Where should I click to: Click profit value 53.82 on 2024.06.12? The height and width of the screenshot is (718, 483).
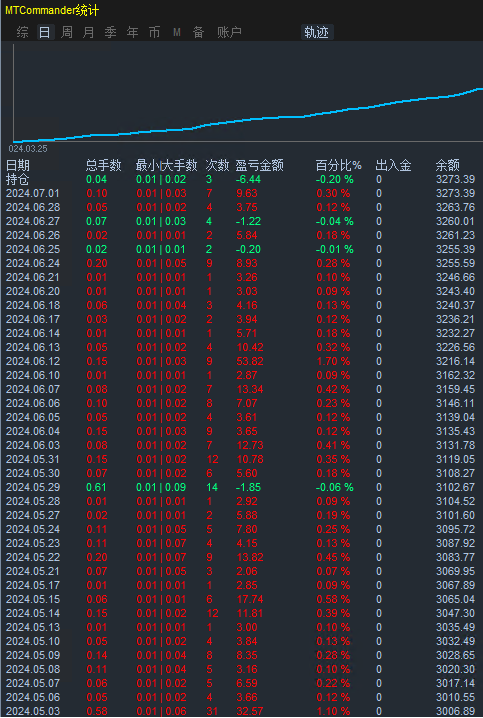coord(250,361)
